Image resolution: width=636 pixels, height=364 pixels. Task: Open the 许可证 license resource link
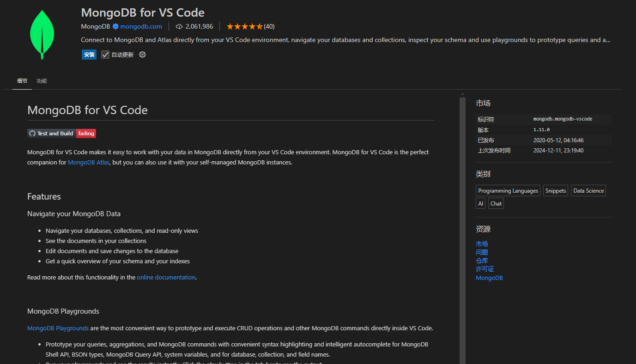pos(485,269)
